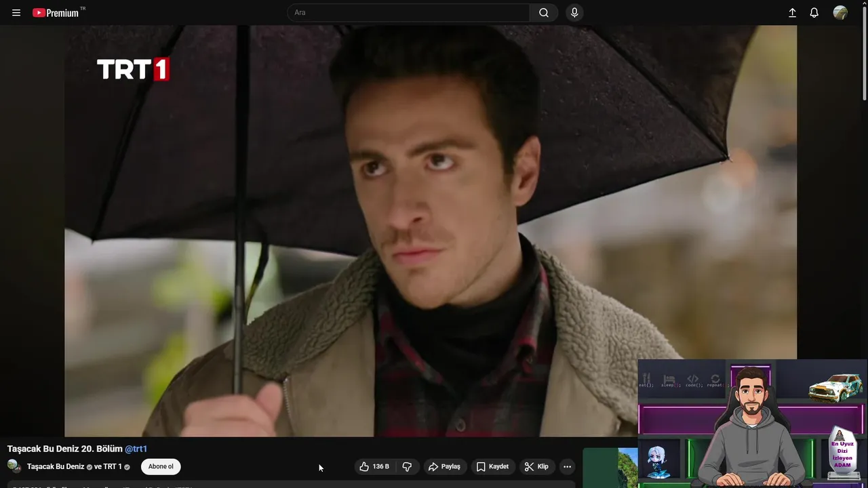Open the three-dot more actions menu

[x=567, y=466]
